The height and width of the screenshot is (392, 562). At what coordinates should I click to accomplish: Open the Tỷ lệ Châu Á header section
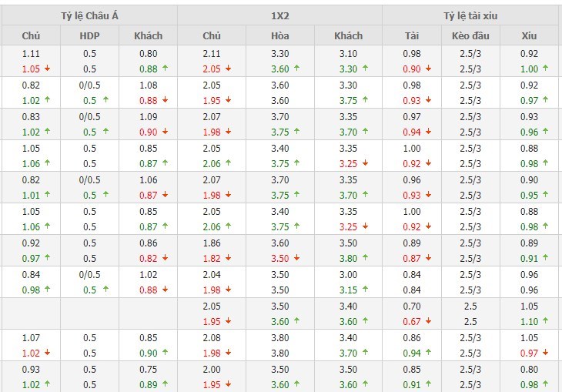89,15
